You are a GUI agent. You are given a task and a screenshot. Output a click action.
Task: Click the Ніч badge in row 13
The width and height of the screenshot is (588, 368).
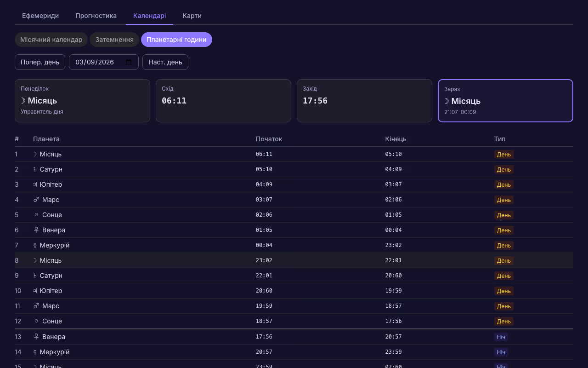[x=501, y=337]
